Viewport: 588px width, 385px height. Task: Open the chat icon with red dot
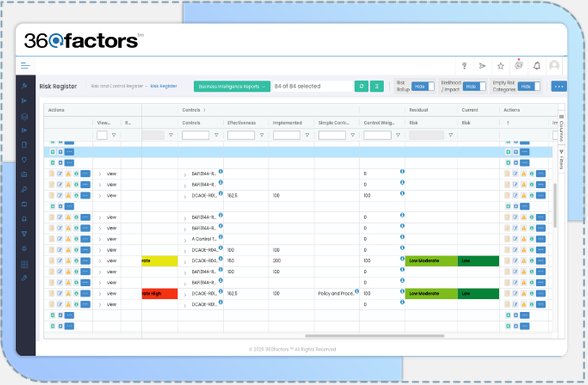point(519,65)
